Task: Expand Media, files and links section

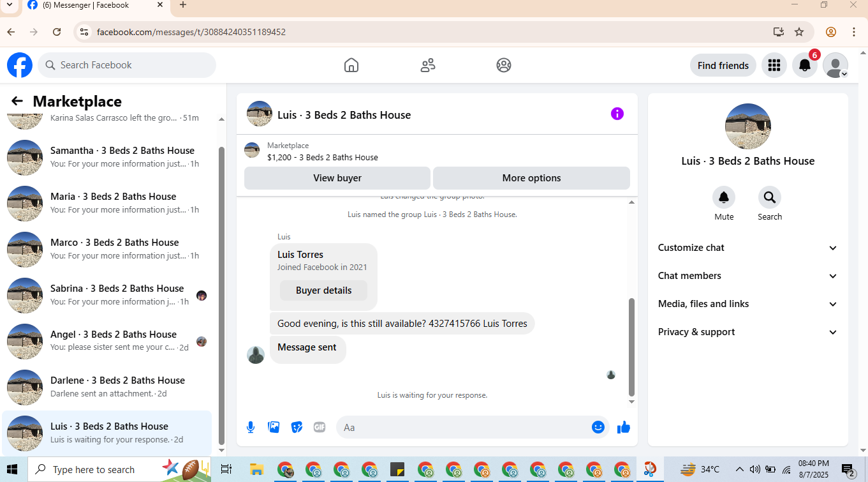Action: pyautogui.click(x=747, y=304)
